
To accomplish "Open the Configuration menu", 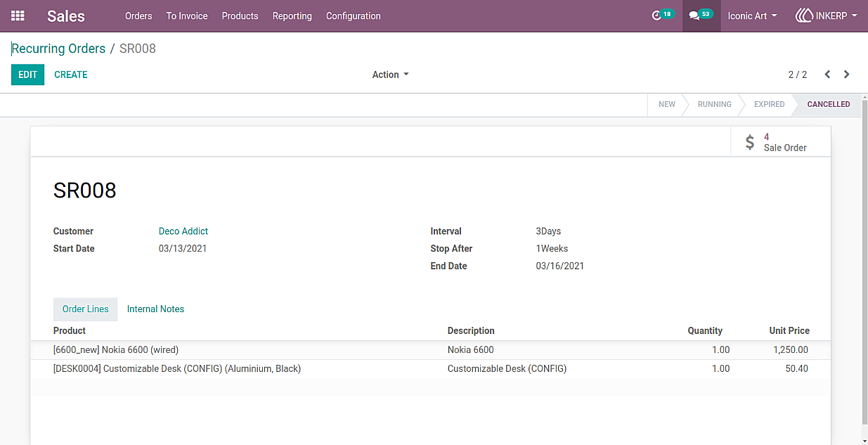I will pos(354,15).
